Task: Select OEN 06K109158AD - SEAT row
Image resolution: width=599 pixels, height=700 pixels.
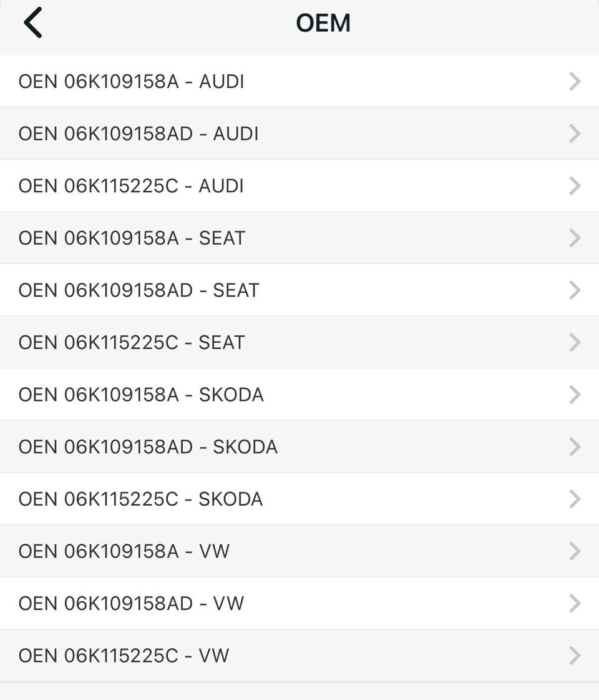Action: coord(139,290)
